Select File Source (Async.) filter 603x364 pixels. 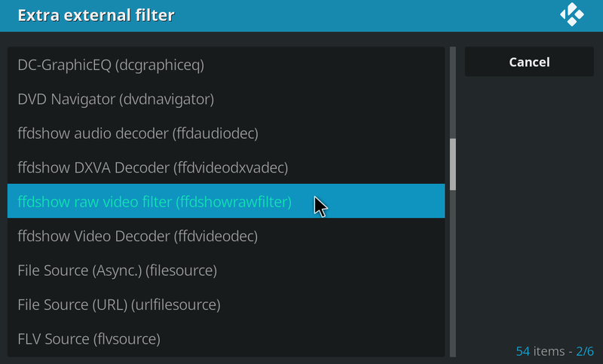point(118,270)
